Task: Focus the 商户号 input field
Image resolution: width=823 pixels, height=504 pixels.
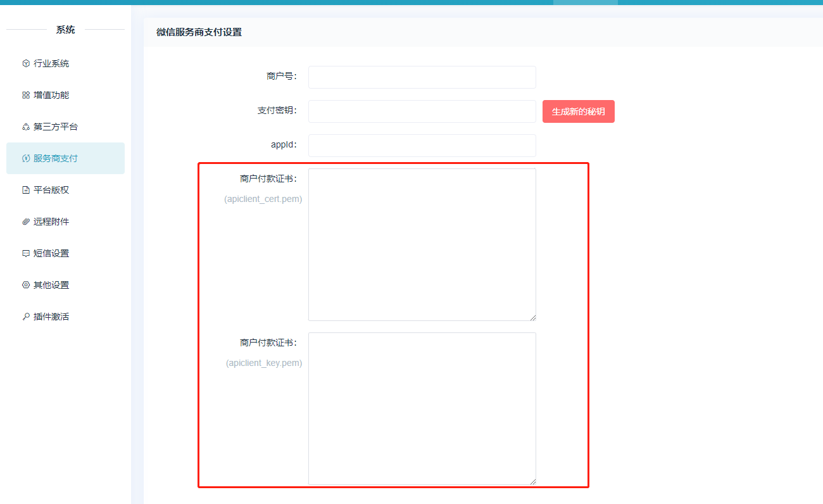Action: point(422,77)
